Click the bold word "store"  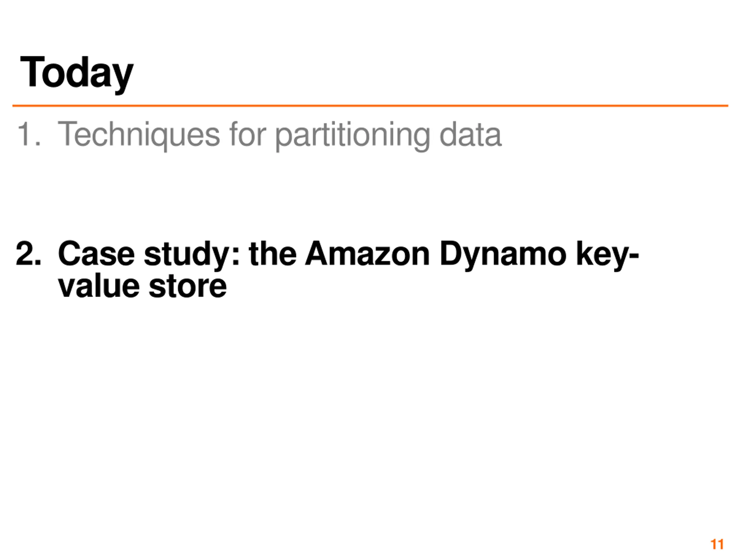pyautogui.click(x=188, y=287)
